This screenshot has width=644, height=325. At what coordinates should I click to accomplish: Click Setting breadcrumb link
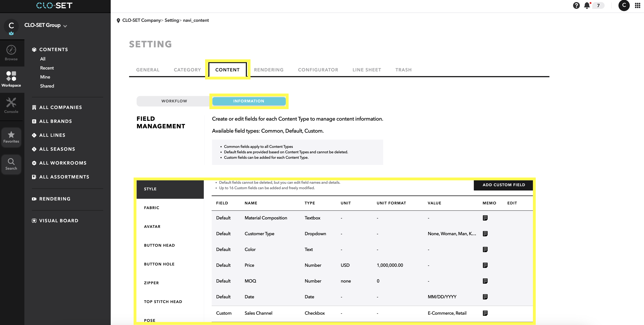click(x=172, y=20)
